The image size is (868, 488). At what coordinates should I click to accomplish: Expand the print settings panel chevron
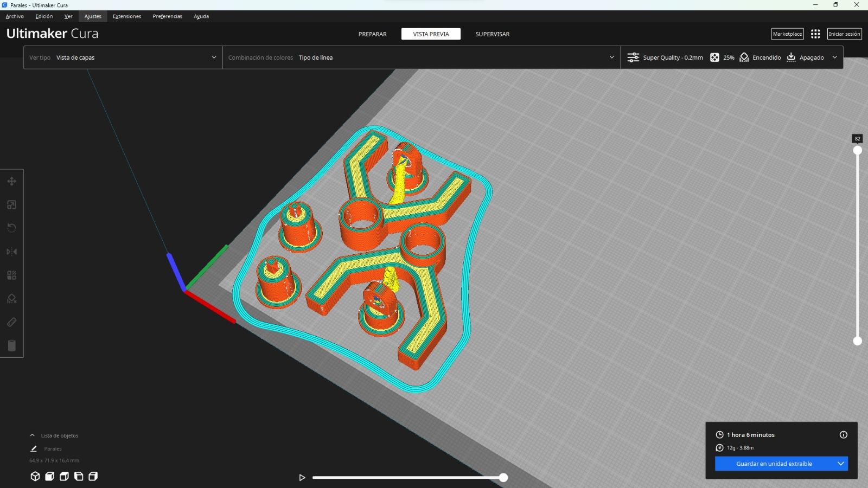[x=834, y=57]
